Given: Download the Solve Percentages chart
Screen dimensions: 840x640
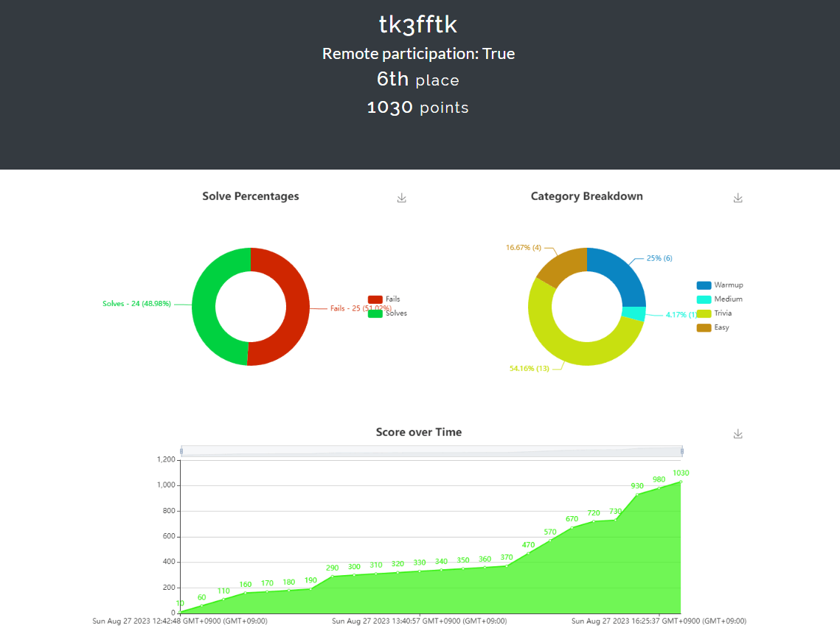Looking at the screenshot, I should 402,198.
